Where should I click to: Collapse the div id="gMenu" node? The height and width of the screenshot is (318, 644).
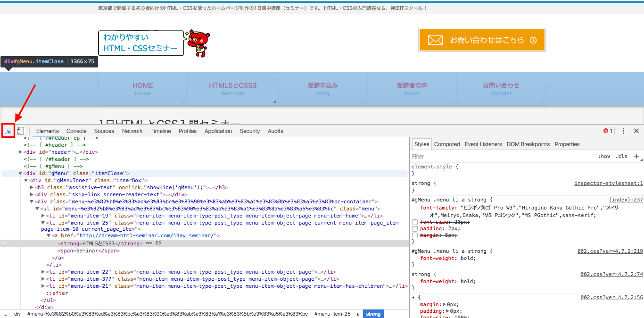(x=20, y=173)
